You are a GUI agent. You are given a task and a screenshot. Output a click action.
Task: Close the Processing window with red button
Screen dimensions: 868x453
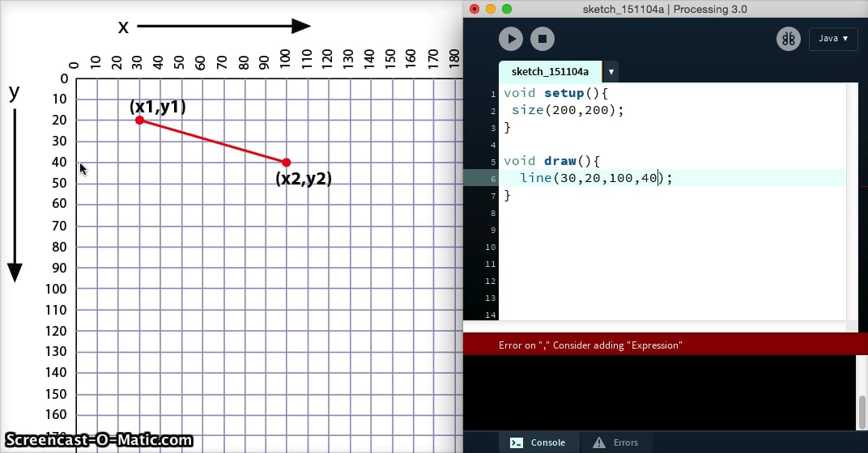474,9
